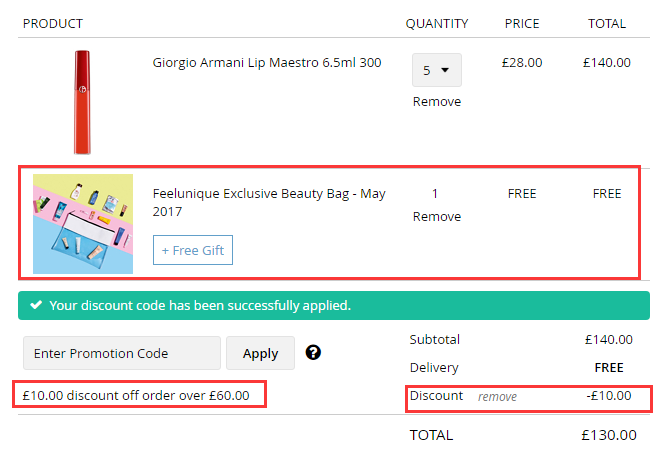
Task: Click the £10.00 discount off order text
Action: (x=136, y=395)
